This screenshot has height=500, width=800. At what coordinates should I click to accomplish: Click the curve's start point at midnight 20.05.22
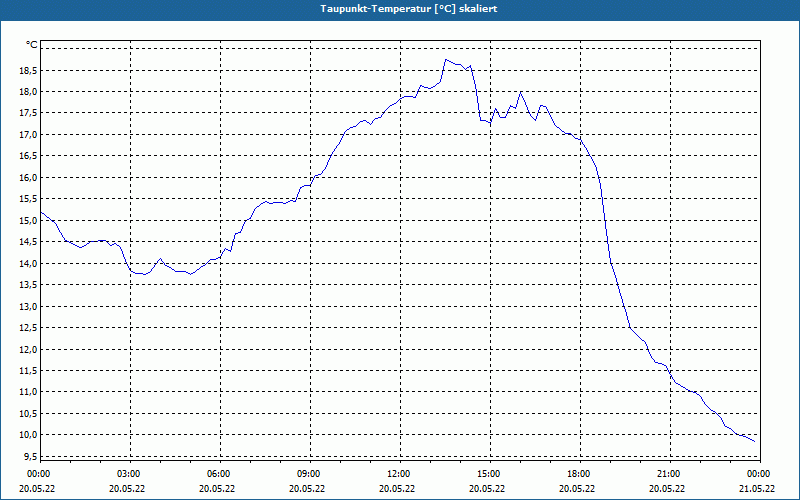pos(41,212)
